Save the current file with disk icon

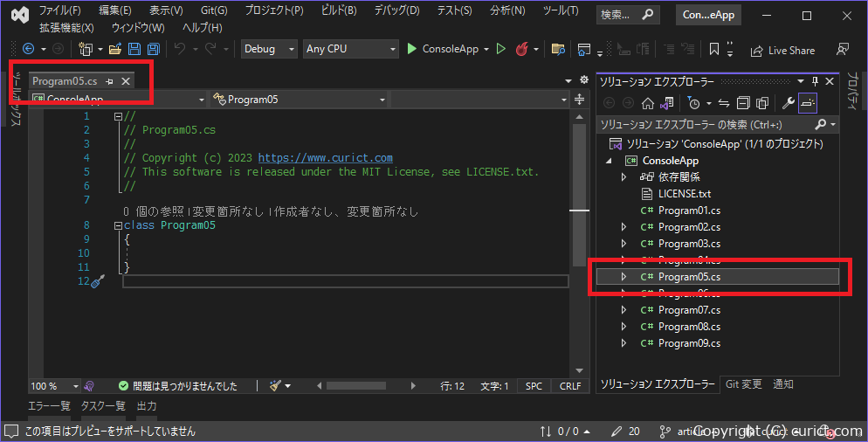coord(134,49)
